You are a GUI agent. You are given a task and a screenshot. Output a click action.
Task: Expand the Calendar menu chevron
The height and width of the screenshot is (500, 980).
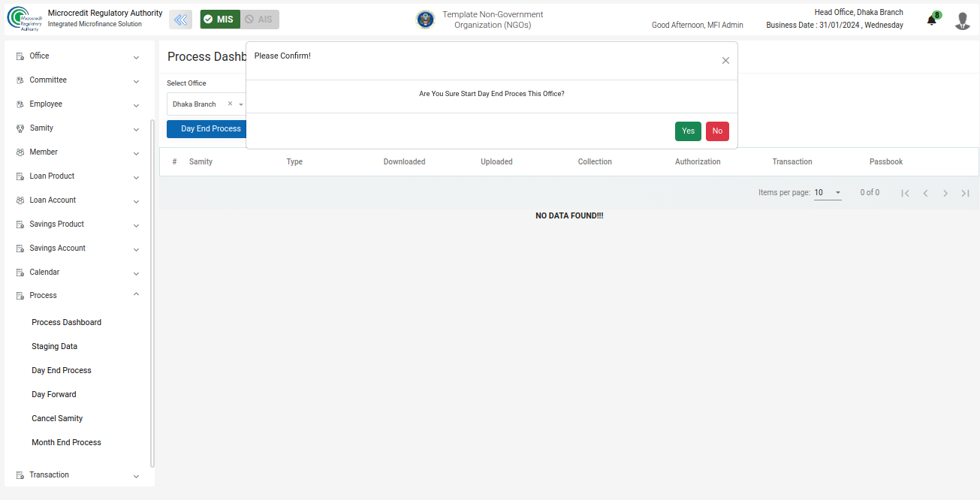tap(136, 273)
